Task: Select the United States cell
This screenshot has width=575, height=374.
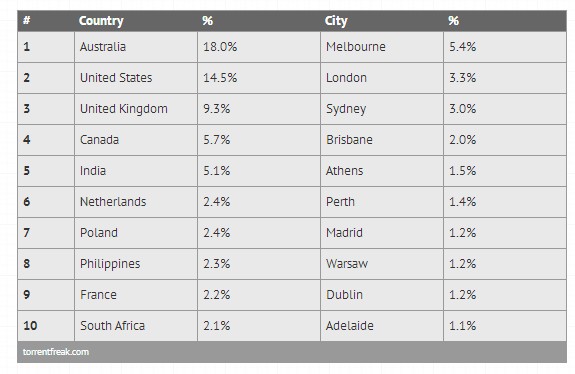Action: 136,78
